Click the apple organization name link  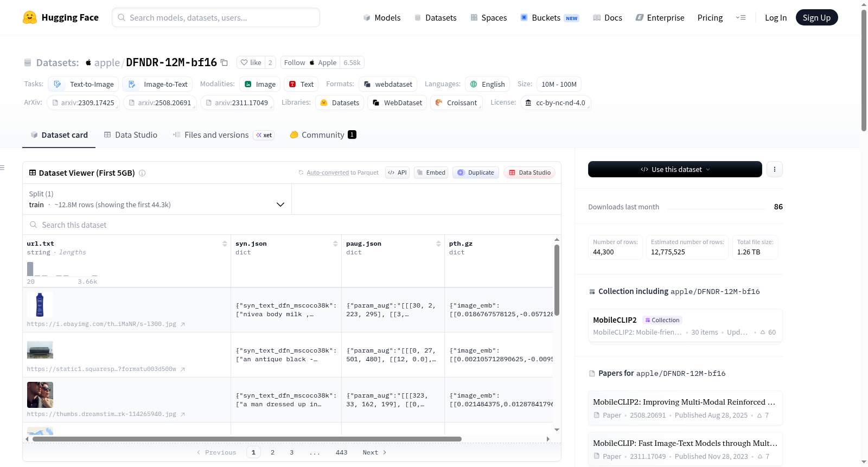[107, 62]
